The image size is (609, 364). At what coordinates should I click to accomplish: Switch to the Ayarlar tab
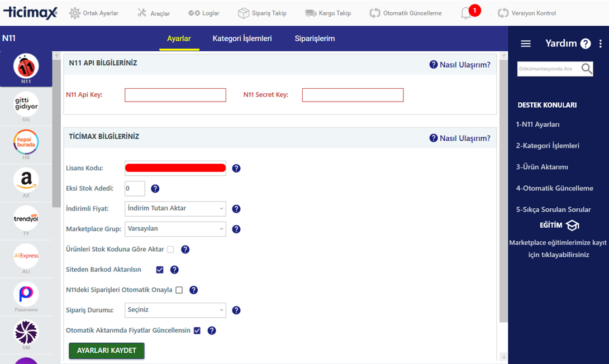[x=179, y=39]
